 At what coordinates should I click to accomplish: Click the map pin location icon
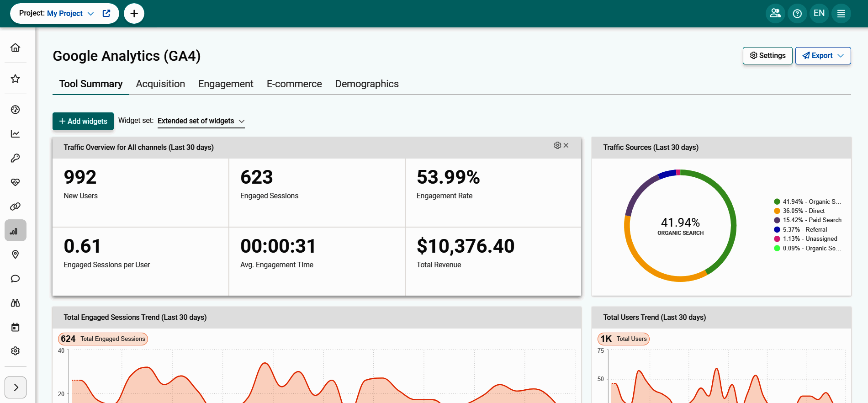[16, 255]
